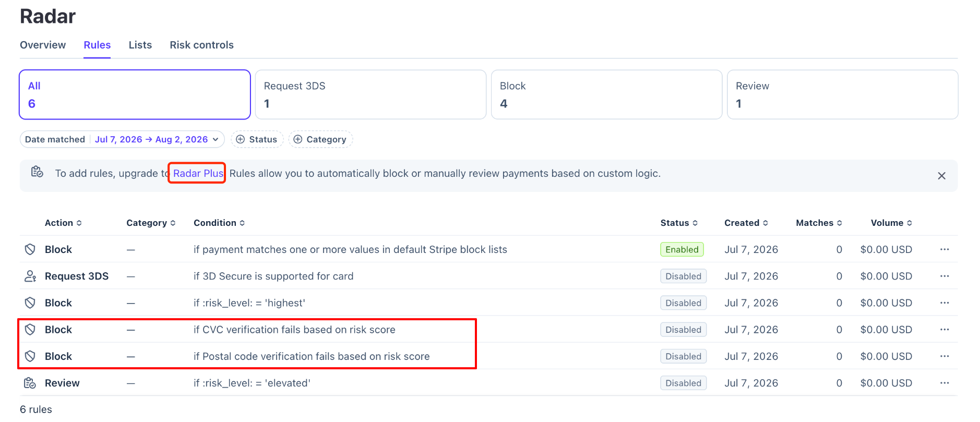Sort the table by the Action column
This screenshot has height=422, width=980.
pos(63,223)
